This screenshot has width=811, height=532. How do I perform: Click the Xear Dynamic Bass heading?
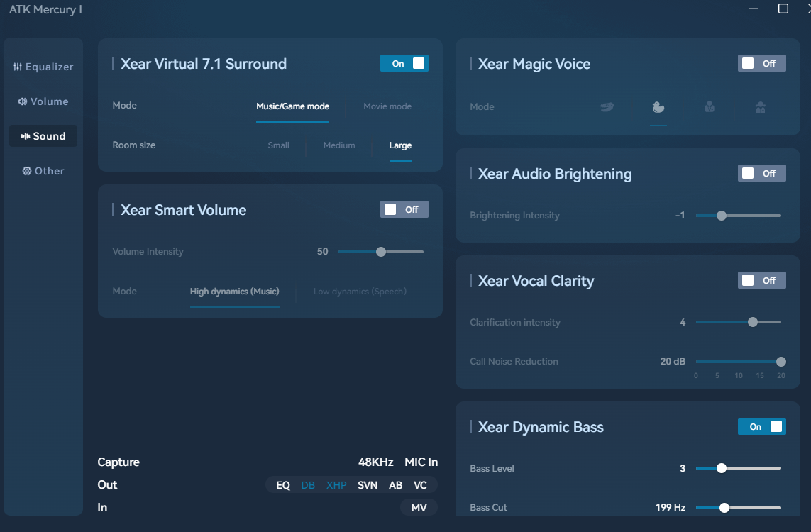(x=541, y=427)
